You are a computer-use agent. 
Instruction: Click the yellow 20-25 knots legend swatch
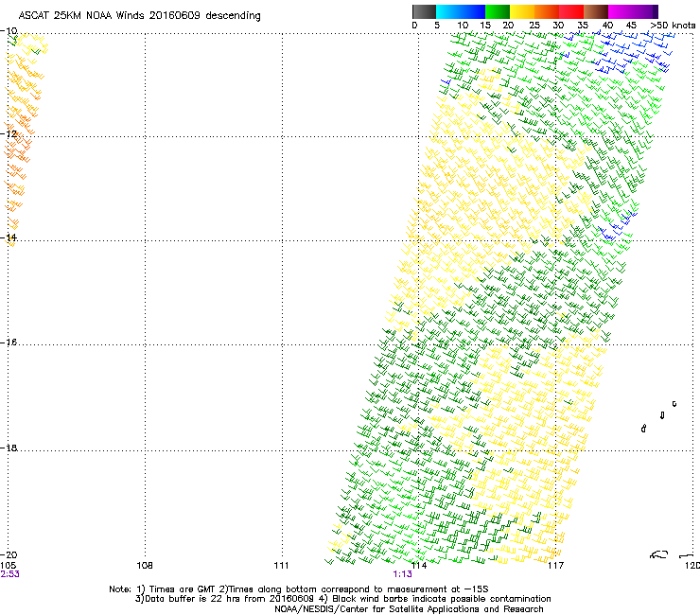pyautogui.click(x=522, y=11)
